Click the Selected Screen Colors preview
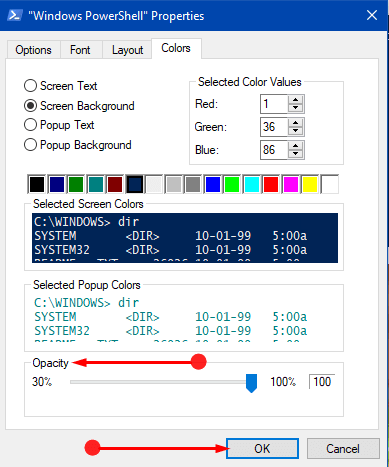Image resolution: width=389 pixels, height=467 pixels. [185, 238]
